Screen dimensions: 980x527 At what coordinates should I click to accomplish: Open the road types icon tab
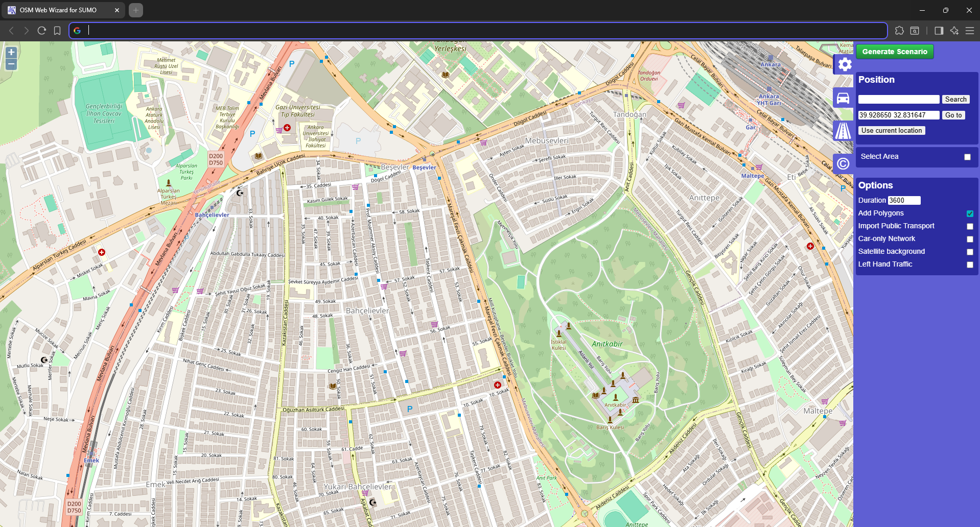coord(843,131)
